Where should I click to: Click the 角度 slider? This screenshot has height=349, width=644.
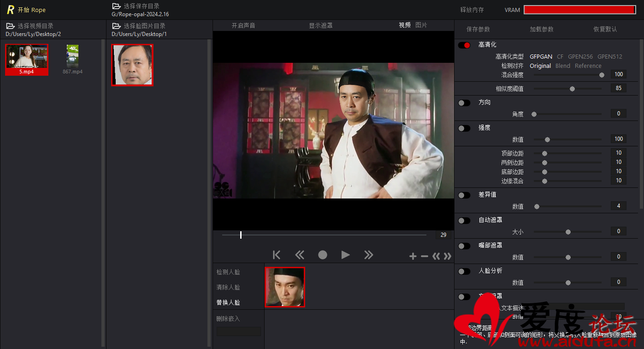[567, 114]
